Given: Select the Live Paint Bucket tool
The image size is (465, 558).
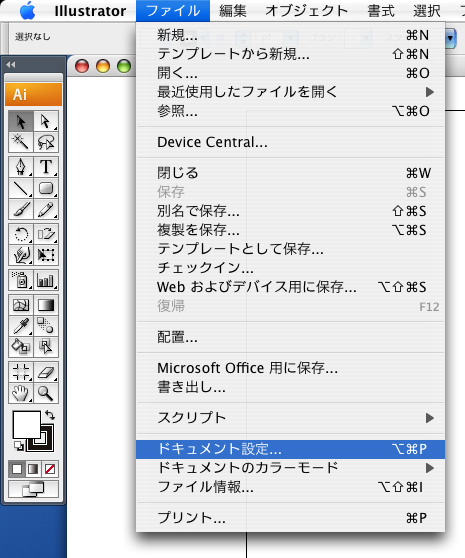Looking at the screenshot, I should [x=21, y=346].
